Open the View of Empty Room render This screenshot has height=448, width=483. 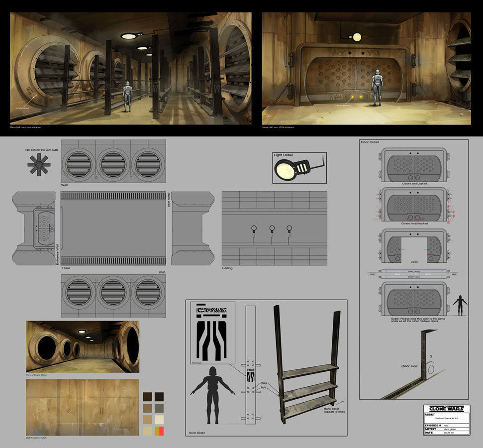[x=83, y=346]
